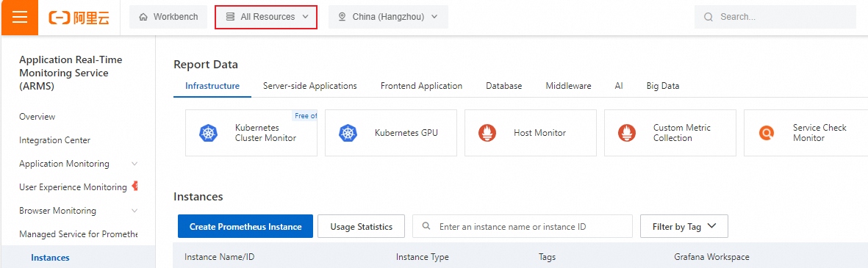This screenshot has height=268, width=868.
Task: Click Create Prometheus Instance button
Action: click(245, 227)
